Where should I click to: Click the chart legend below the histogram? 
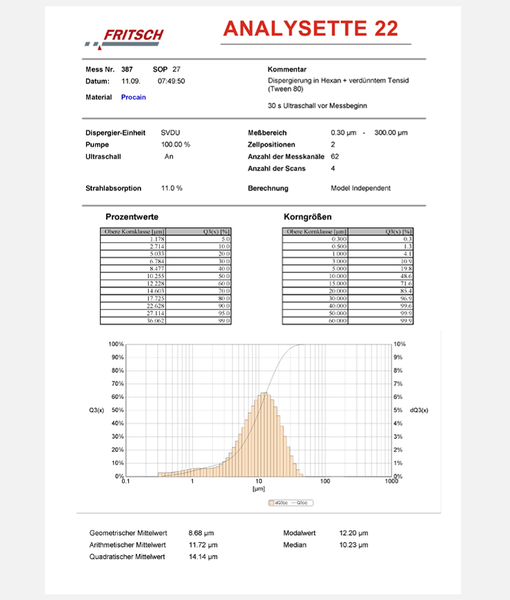tap(291, 503)
